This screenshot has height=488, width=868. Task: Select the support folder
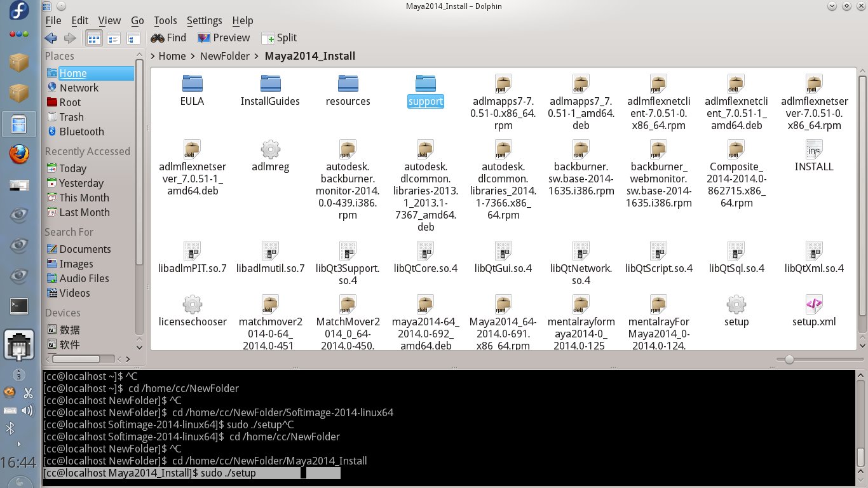coord(426,90)
